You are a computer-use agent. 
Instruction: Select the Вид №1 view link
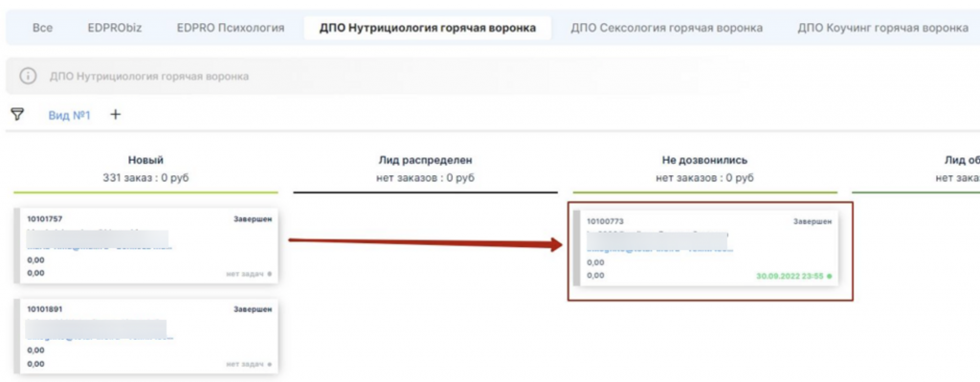point(69,115)
